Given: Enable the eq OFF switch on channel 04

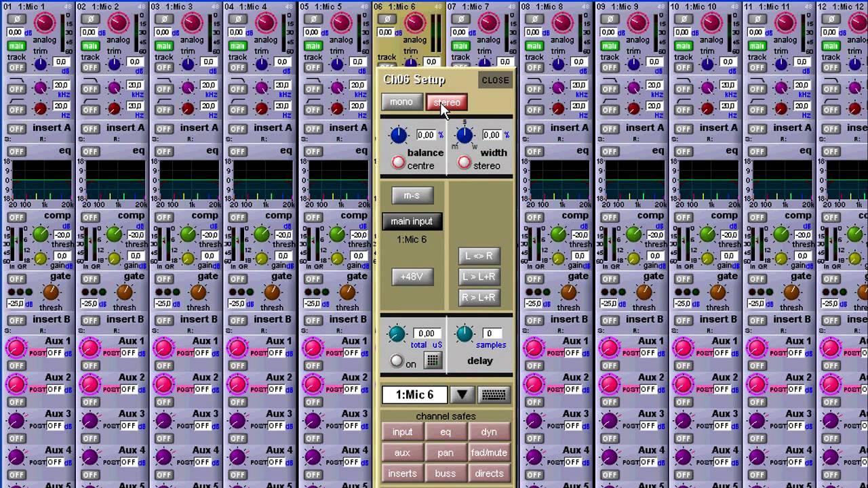Looking at the screenshot, I should point(238,152).
